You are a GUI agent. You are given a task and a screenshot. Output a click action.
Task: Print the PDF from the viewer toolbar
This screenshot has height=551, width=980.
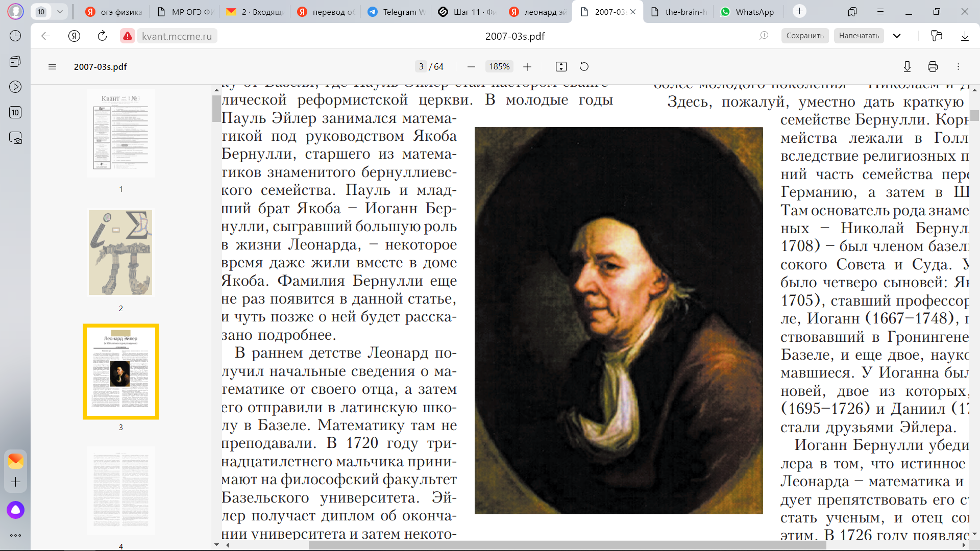[x=933, y=66]
